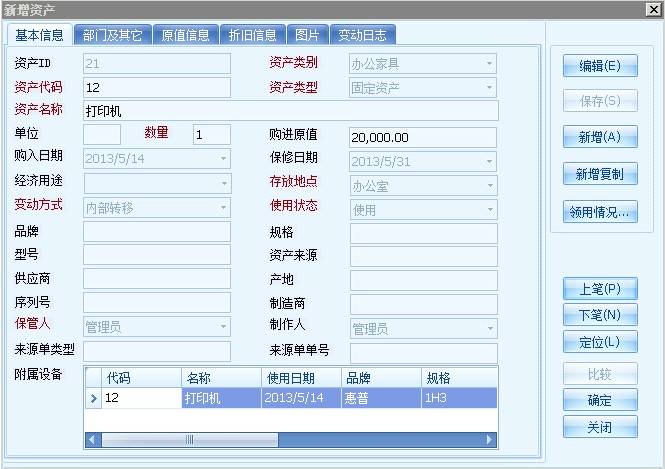Close the 新增资产 window
The height and width of the screenshot is (469, 665).
[x=654, y=9]
